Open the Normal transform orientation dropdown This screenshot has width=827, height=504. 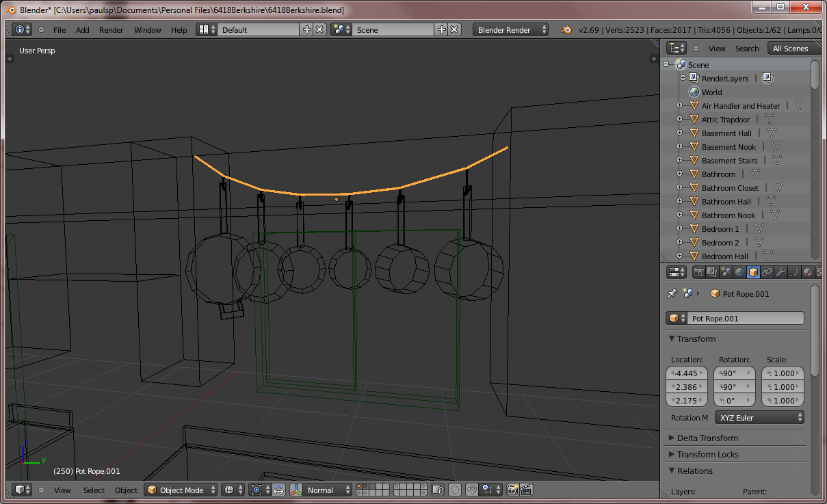[328, 490]
